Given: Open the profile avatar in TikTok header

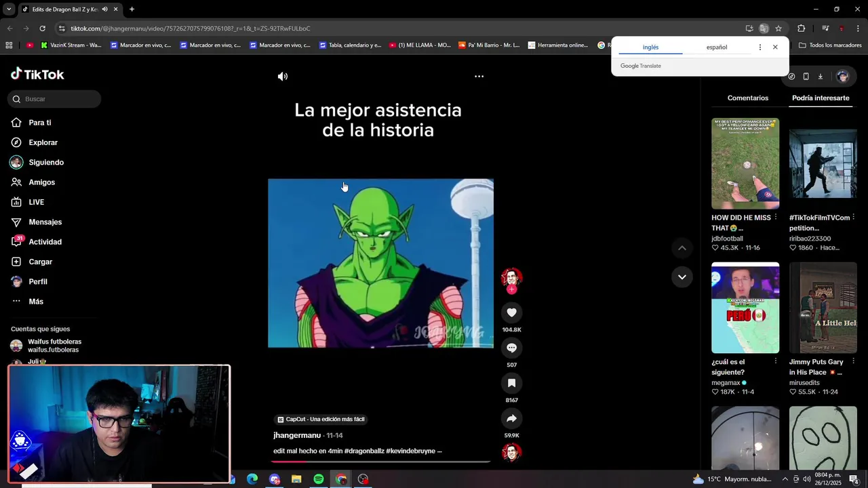Looking at the screenshot, I should tap(843, 77).
